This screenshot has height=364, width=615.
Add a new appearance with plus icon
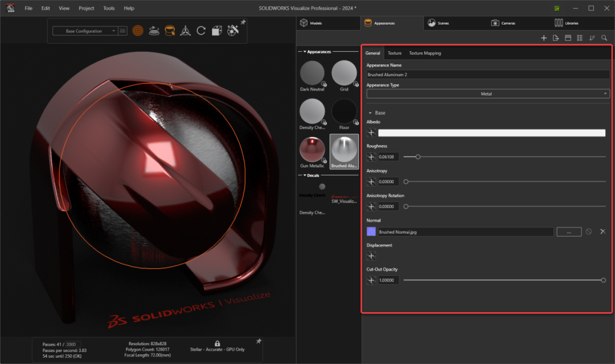pos(543,38)
